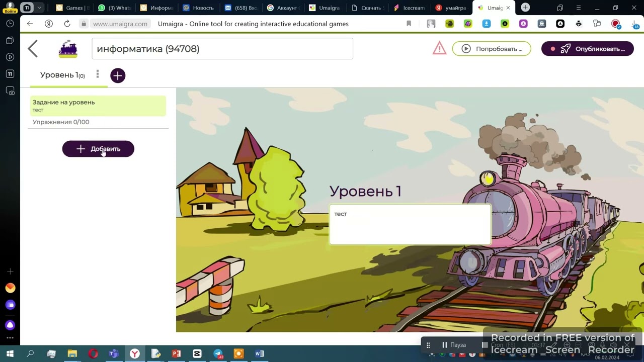Switch to the Скачать browser tab
The width and height of the screenshot is (644, 362).
[368, 8]
